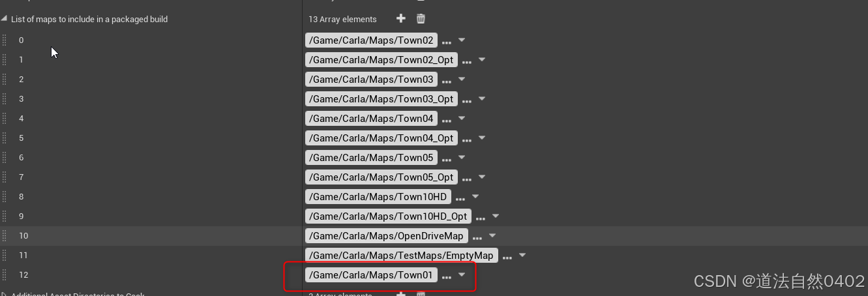Expand Additional Asset Directories to Cook
The image size is (868, 296).
pyautogui.click(x=4, y=293)
